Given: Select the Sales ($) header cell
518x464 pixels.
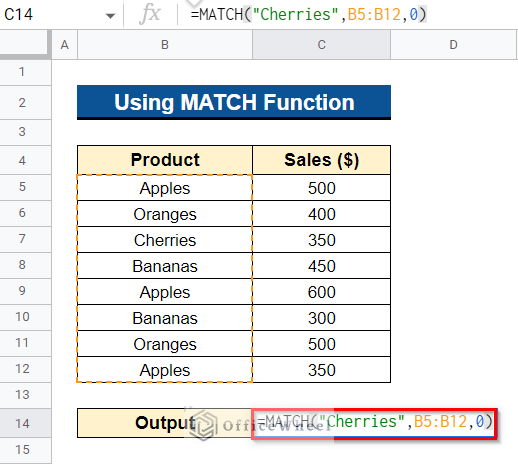Looking at the screenshot, I should [321, 160].
